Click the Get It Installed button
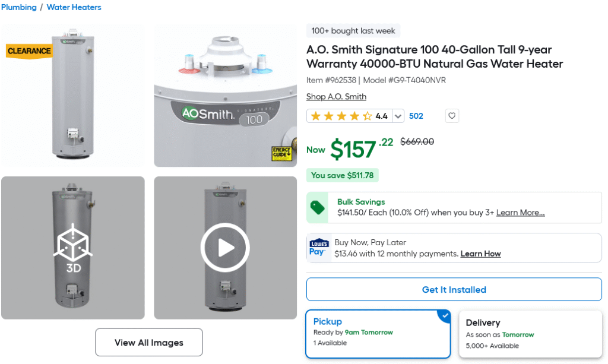The image size is (608, 364). [454, 290]
